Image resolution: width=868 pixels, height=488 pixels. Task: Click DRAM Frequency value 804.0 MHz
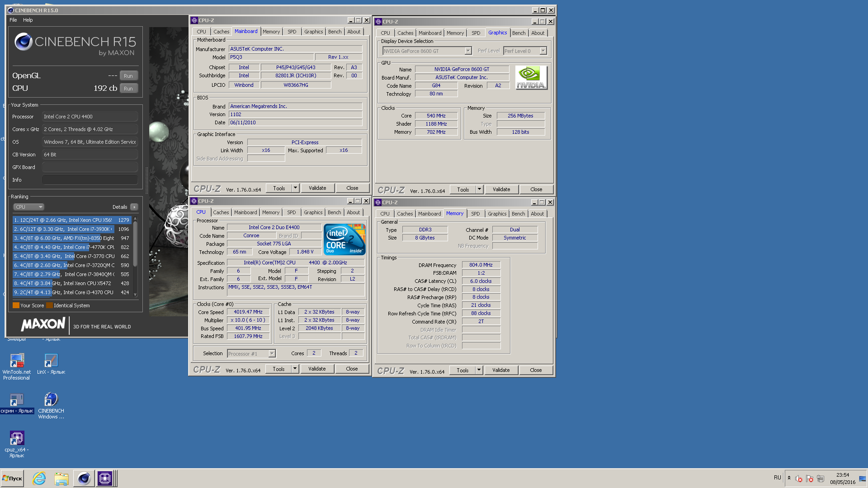[x=481, y=265]
